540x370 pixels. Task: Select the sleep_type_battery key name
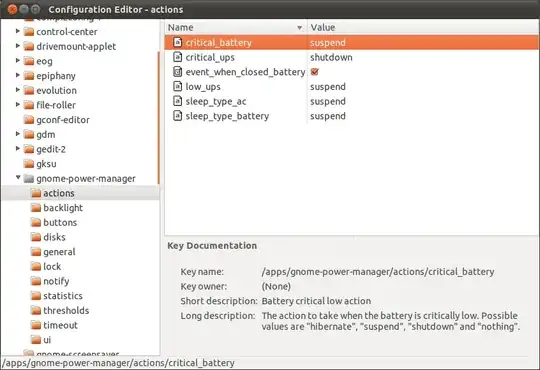click(x=227, y=116)
